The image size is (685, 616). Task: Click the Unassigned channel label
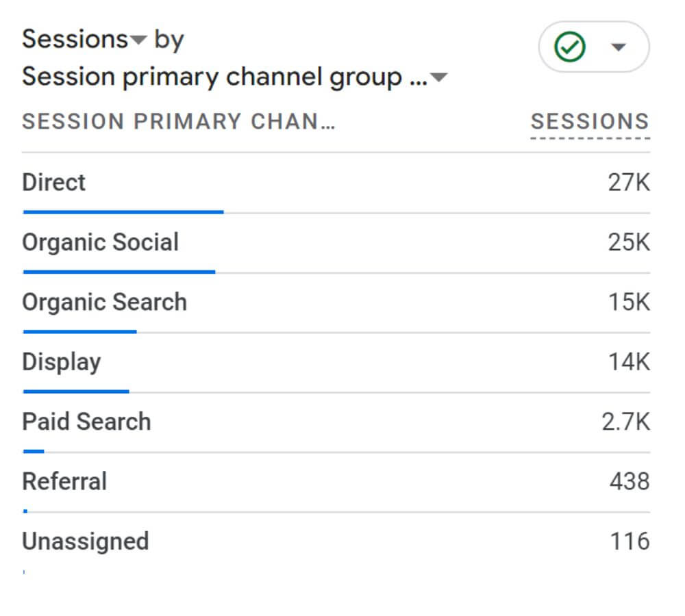pyautogui.click(x=86, y=542)
